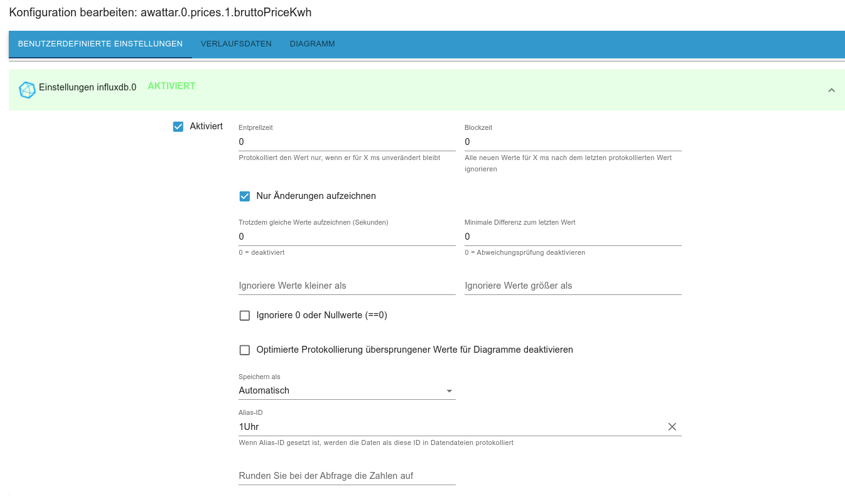The image size is (845, 504).
Task: Enable Ignoriere 0 oder Nullwerte checkbox
Action: (245, 316)
